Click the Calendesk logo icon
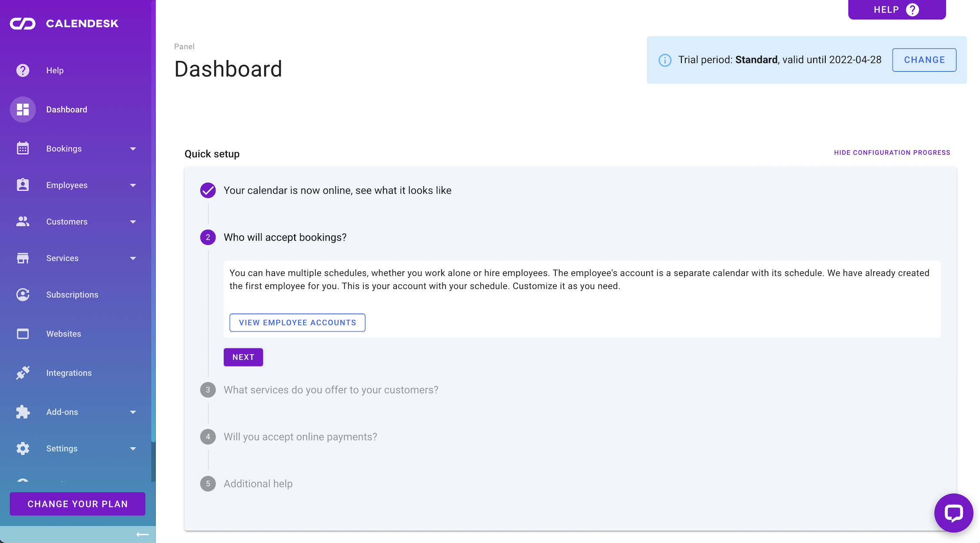980x543 pixels. (23, 23)
